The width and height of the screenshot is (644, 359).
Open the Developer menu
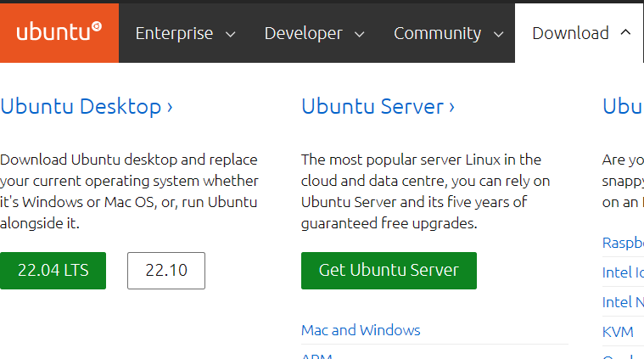point(304,33)
